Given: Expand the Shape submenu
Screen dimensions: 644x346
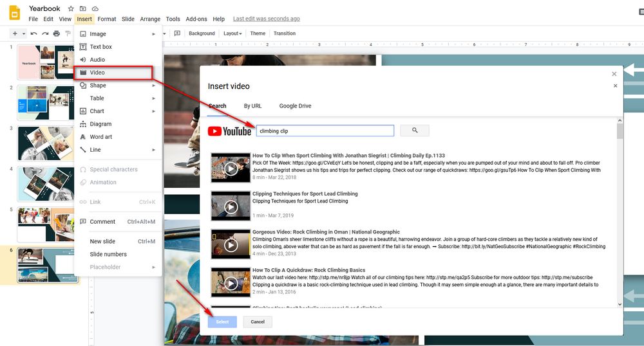Looking at the screenshot, I should (118, 86).
